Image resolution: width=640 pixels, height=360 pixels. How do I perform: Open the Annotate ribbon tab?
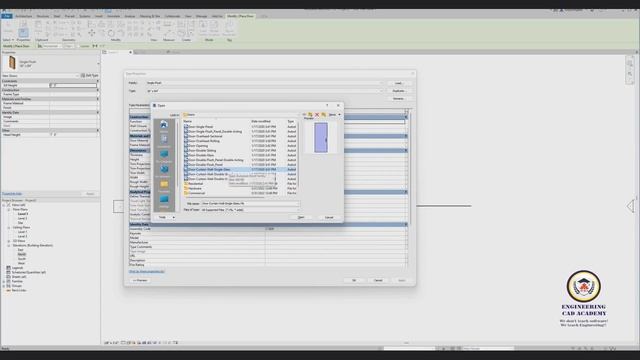pos(113,16)
